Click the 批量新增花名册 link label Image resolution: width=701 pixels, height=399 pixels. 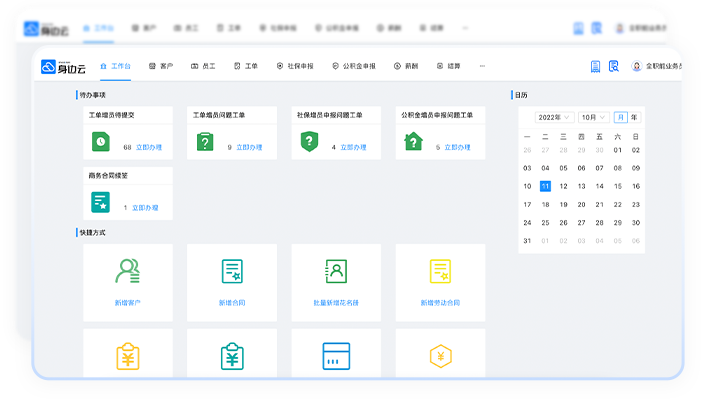(336, 303)
